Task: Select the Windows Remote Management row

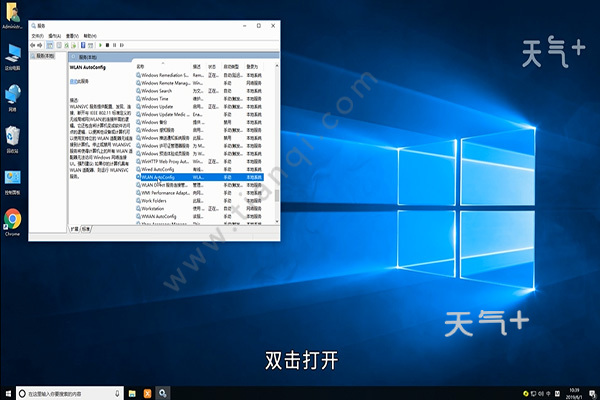Action: pos(199,83)
